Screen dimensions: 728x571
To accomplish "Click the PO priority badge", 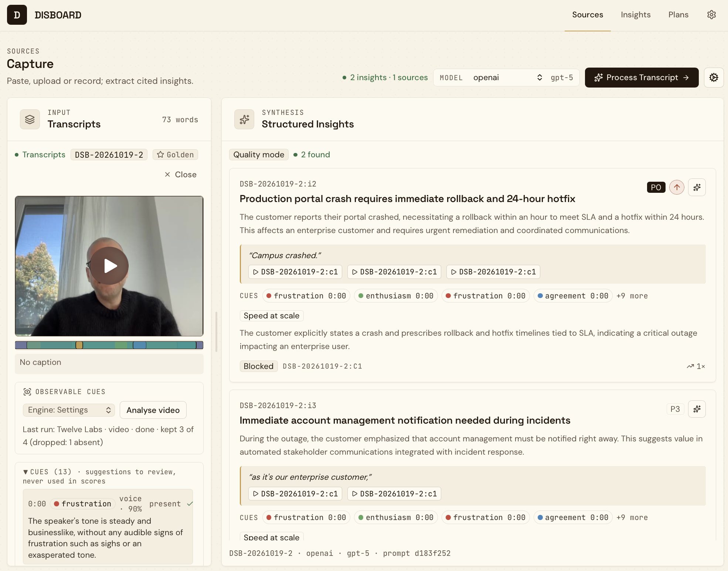I will click(656, 187).
